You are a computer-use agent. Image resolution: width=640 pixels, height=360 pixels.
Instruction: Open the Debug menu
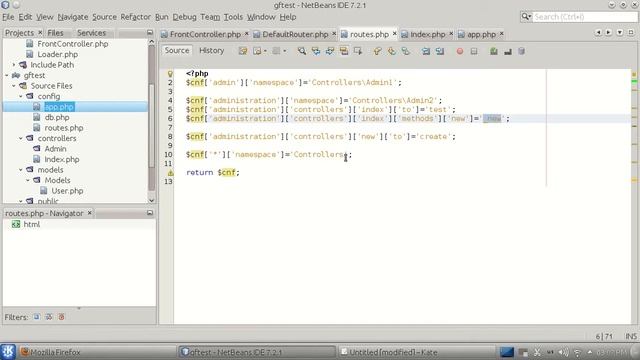pos(184,17)
